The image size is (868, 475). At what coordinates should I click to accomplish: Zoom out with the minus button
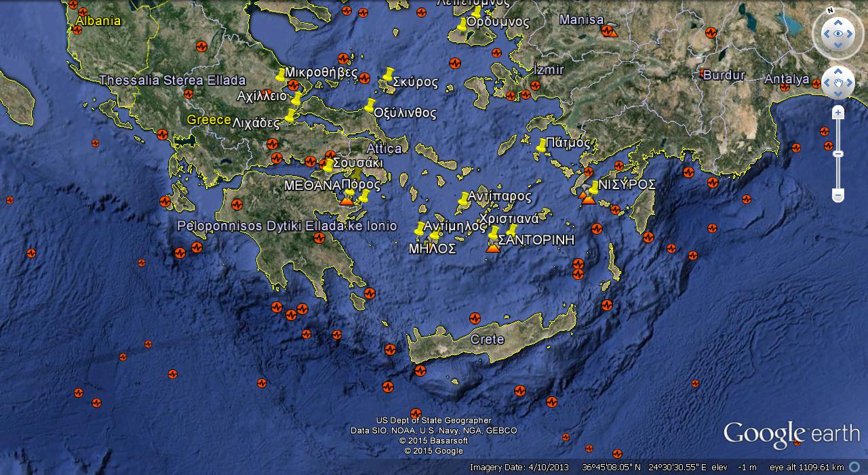click(x=838, y=196)
